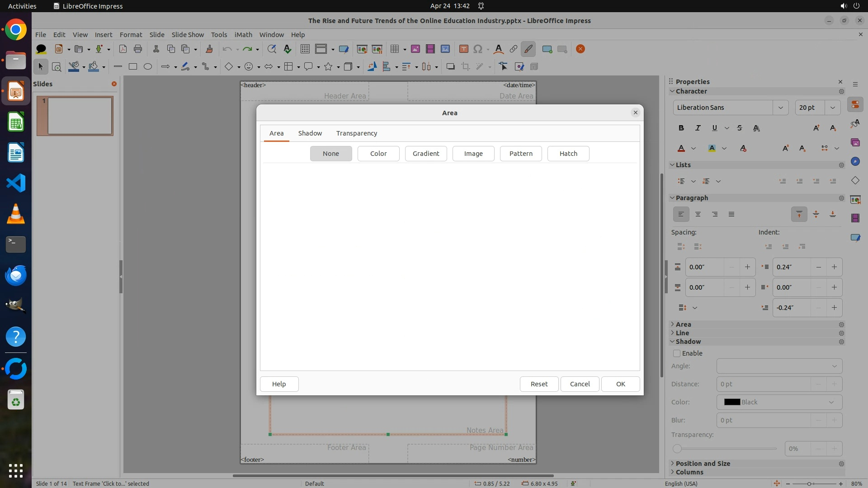
Task: Enable the Shadow checkbox
Action: (x=677, y=353)
